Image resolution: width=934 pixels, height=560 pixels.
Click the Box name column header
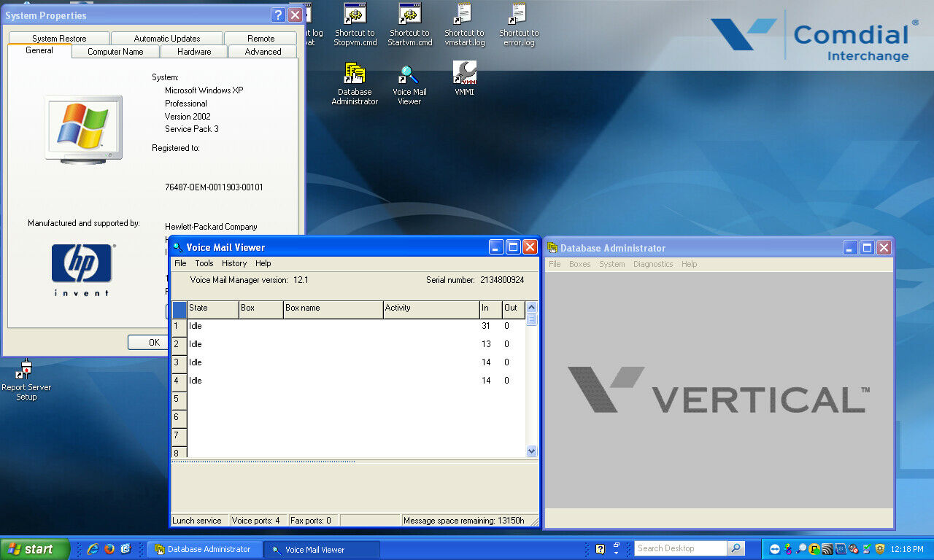click(333, 309)
